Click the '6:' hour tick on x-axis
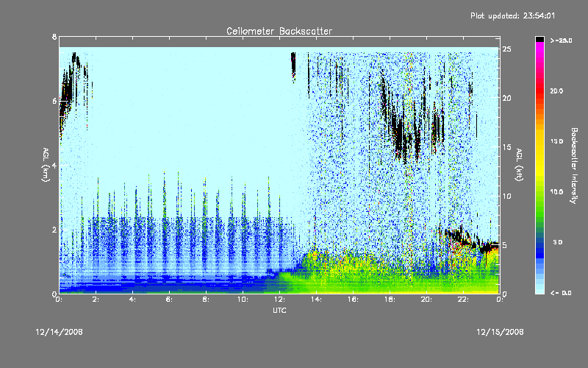588x368 pixels. click(170, 300)
